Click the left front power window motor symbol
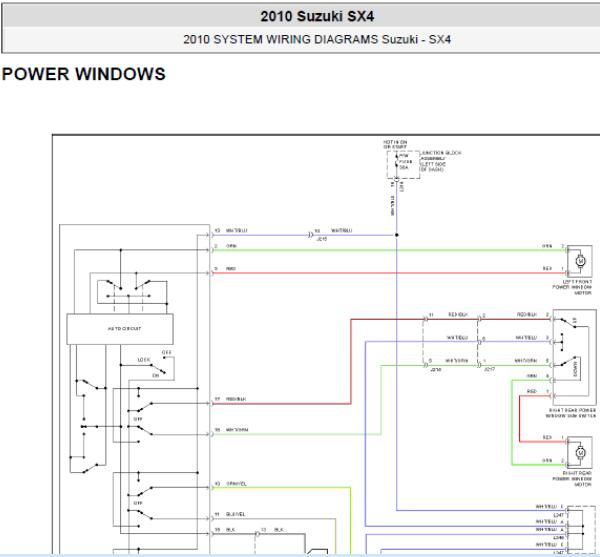600x557 pixels. tap(580, 261)
